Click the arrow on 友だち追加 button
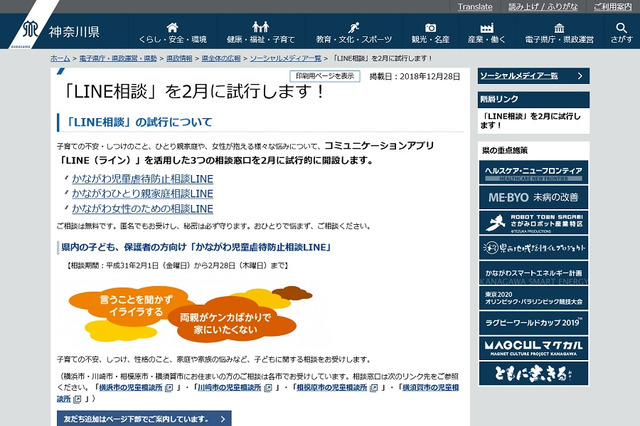 click(222, 419)
